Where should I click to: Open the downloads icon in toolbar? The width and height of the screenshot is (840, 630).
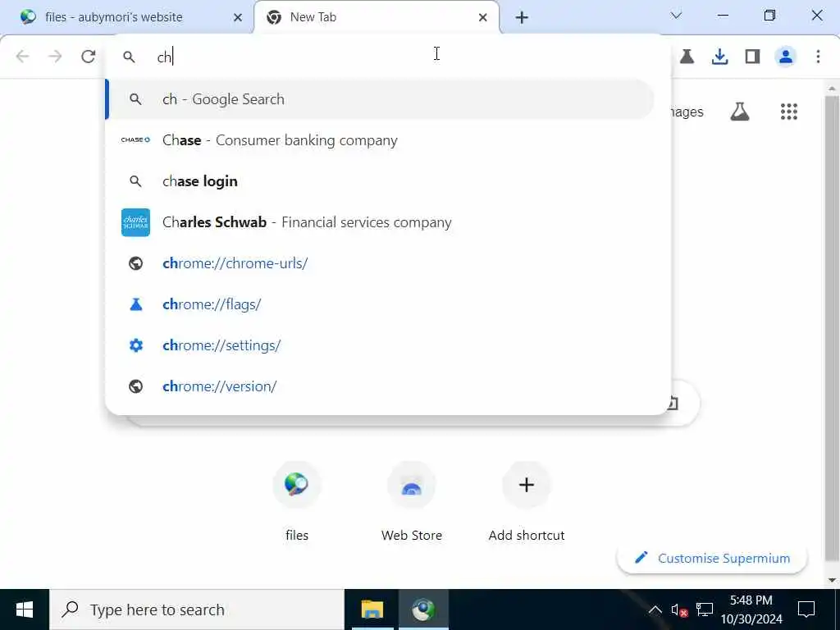(719, 57)
